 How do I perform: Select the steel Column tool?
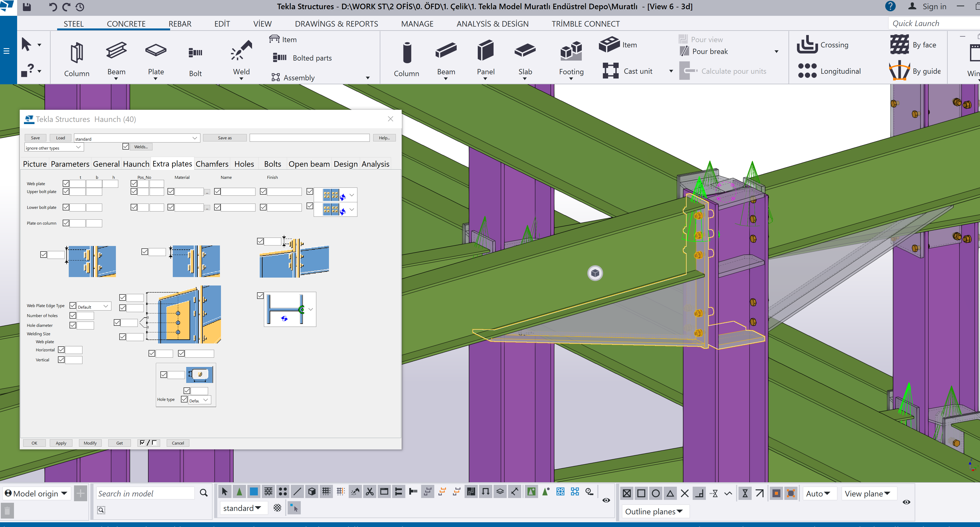point(76,53)
